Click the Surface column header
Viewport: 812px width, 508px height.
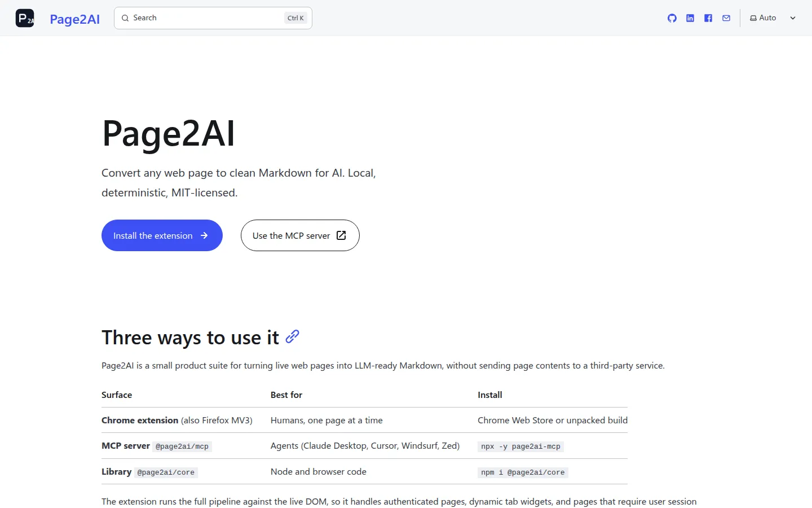coord(117,395)
